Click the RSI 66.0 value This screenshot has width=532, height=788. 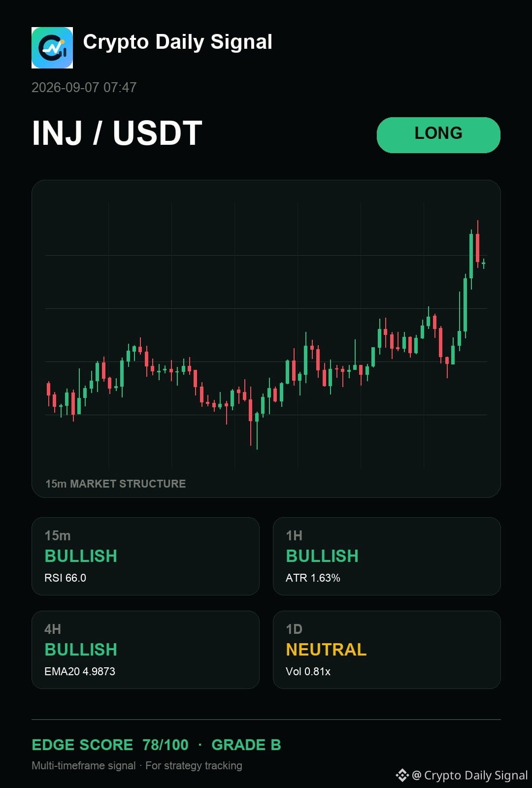65,578
